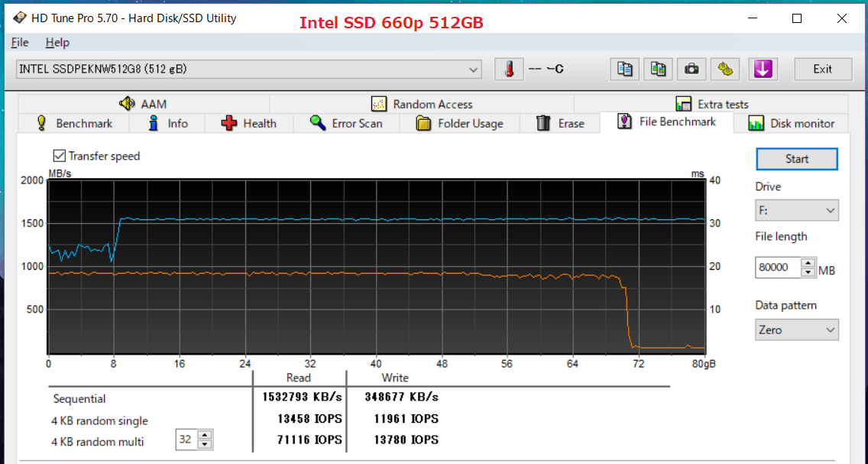
Task: Click the 11961 IOPS write value
Action: coord(406,419)
